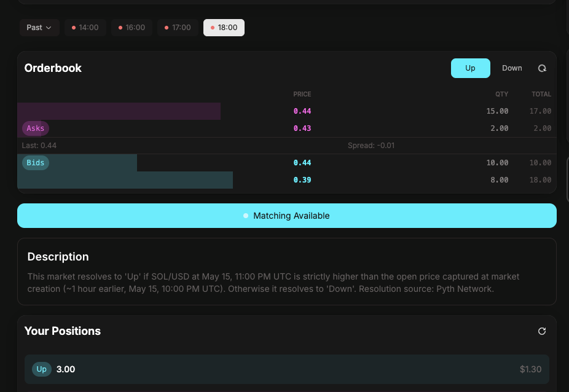Click the Spread: -0.01 text
Viewport: 569px width, 392px height.
371,146
